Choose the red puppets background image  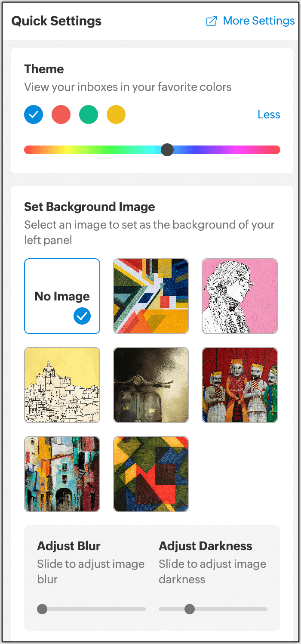[240, 385]
